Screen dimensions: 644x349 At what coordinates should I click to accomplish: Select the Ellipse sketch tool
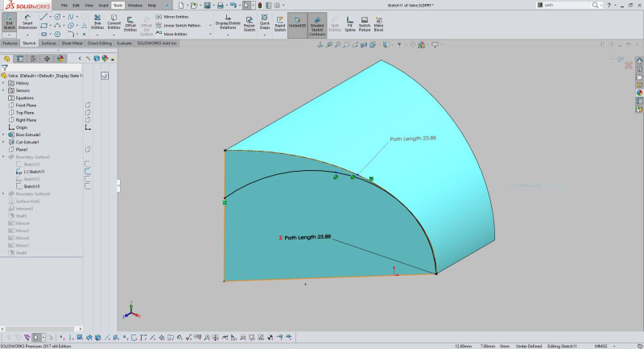[x=71, y=26]
